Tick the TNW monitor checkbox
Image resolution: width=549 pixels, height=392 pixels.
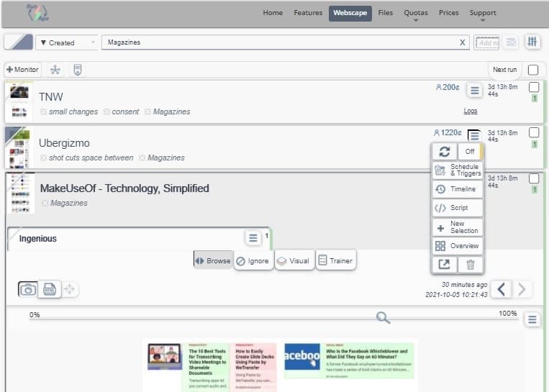coord(534,87)
